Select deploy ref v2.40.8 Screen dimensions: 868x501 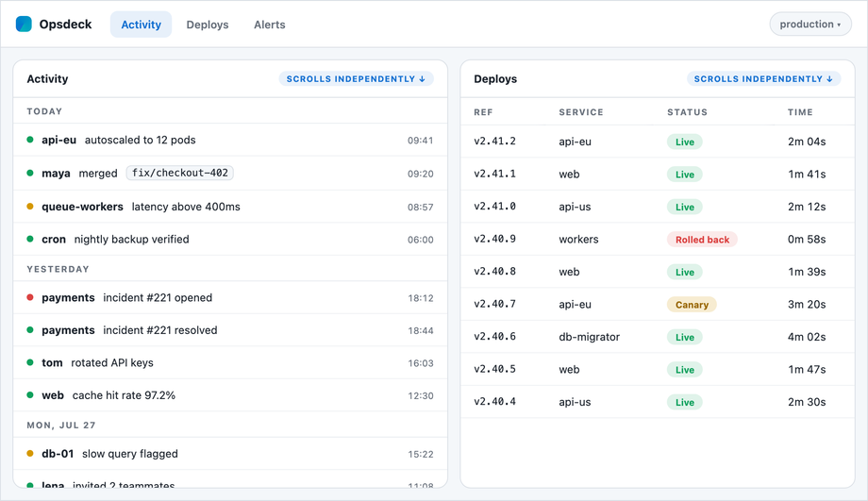coord(495,272)
